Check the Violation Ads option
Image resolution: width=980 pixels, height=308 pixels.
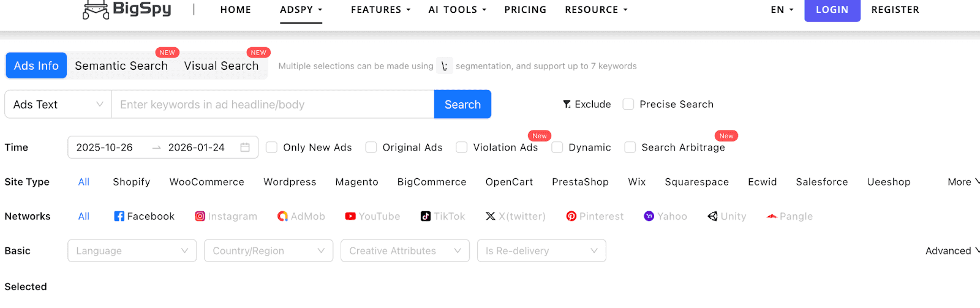click(462, 148)
